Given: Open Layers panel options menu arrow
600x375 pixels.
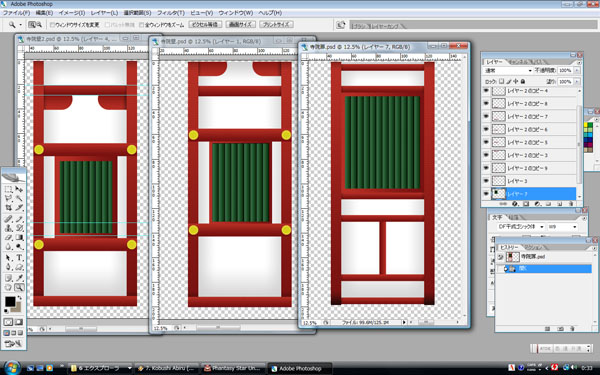Looking at the screenshot, I should tap(579, 62).
